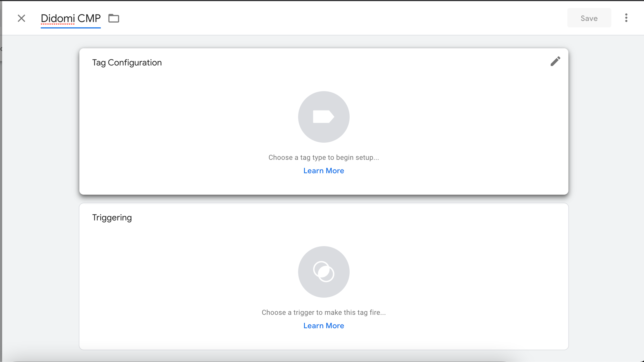Open the three-dot more actions menu

pos(626,18)
